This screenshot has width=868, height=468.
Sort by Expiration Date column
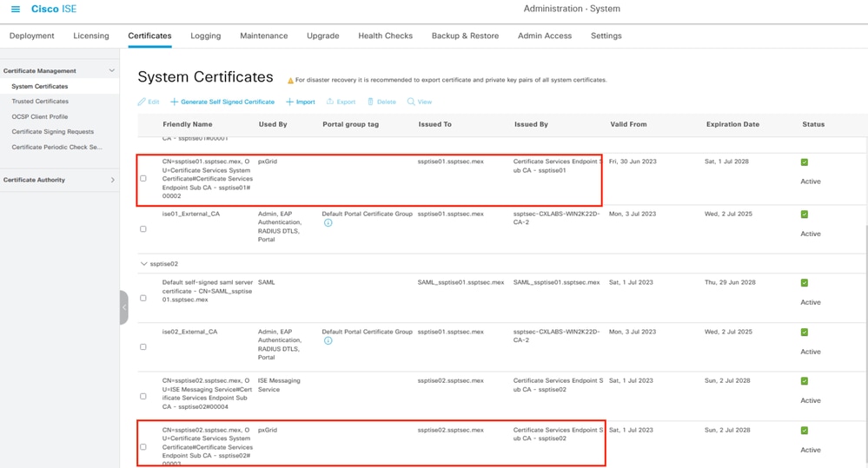(x=733, y=124)
